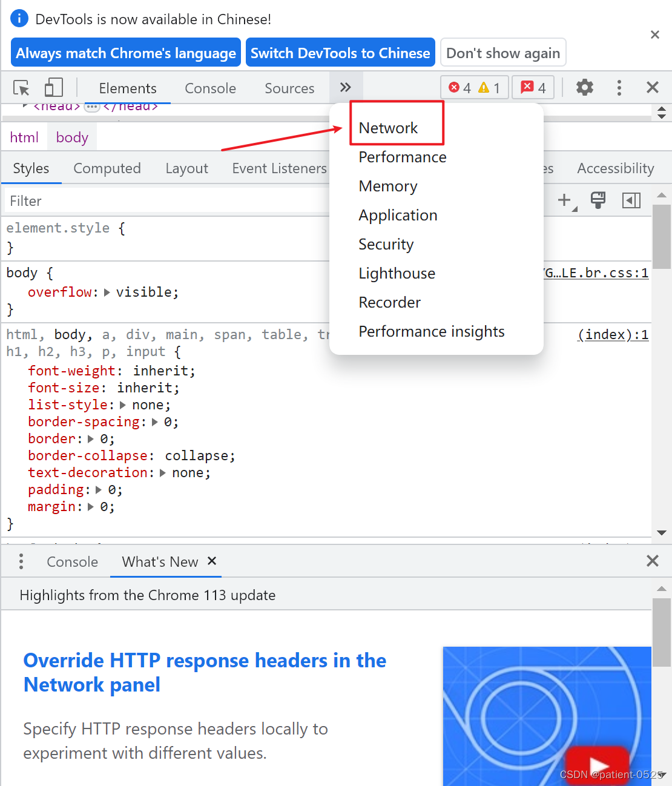
Task: Select the What's New drawer tab
Action: 160,562
